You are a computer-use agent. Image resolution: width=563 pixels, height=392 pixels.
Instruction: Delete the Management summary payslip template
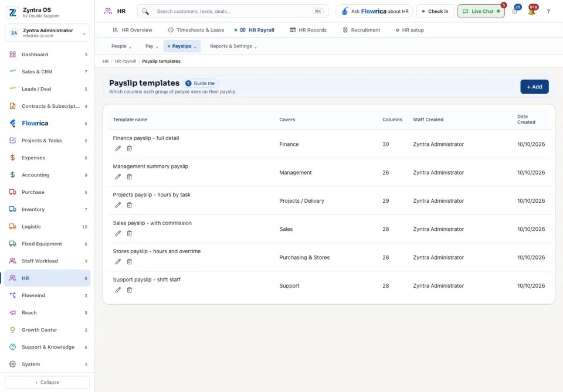[129, 177]
